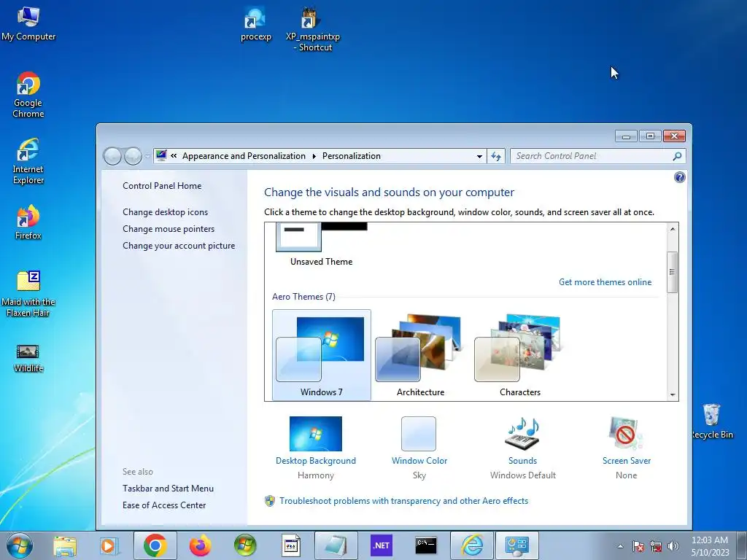Click themes list scroll up arrow
The image size is (747, 560).
pos(672,229)
